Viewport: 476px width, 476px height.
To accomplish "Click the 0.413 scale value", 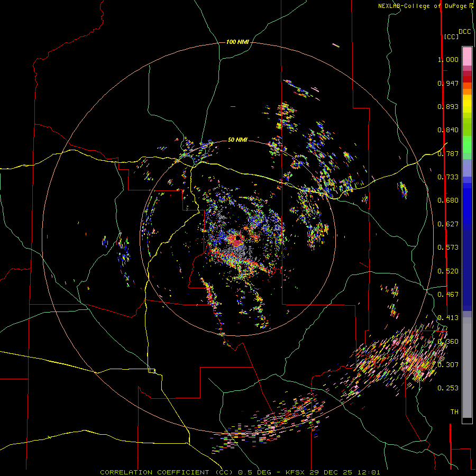I will pyautogui.click(x=448, y=318).
